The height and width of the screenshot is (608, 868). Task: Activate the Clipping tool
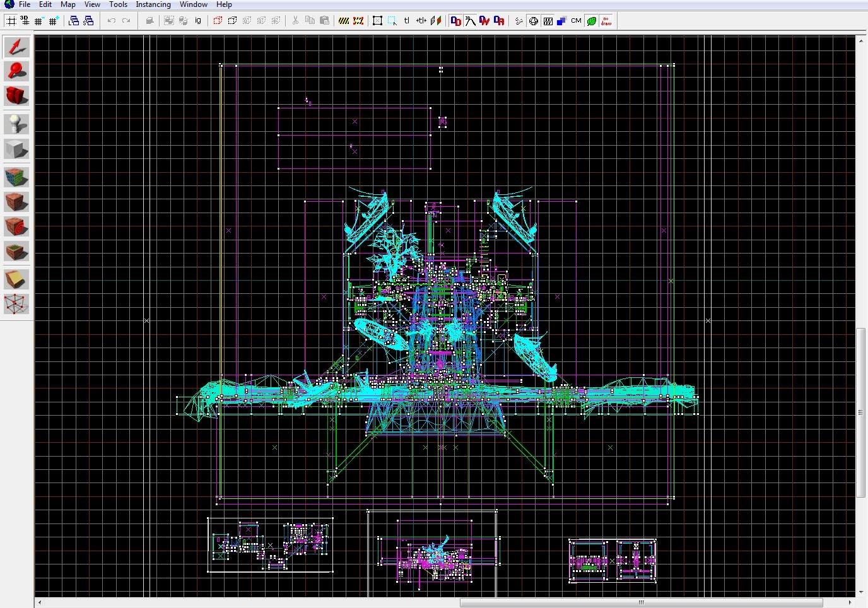16,279
